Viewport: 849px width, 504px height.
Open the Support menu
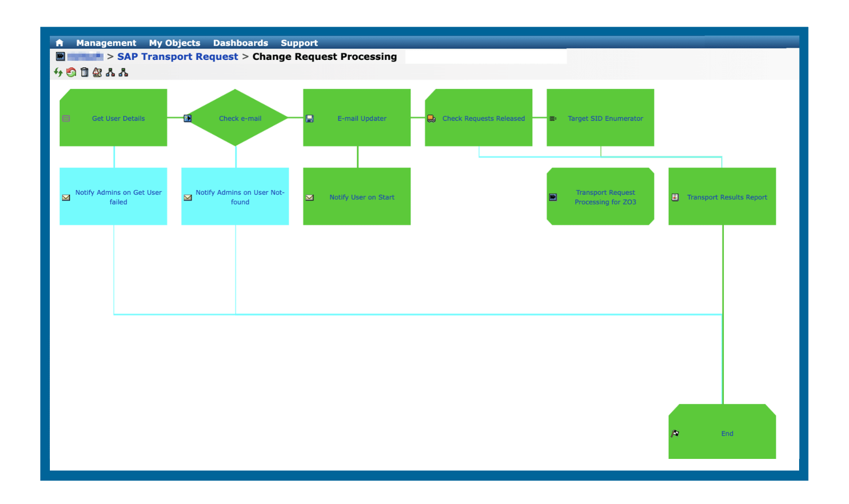299,42
